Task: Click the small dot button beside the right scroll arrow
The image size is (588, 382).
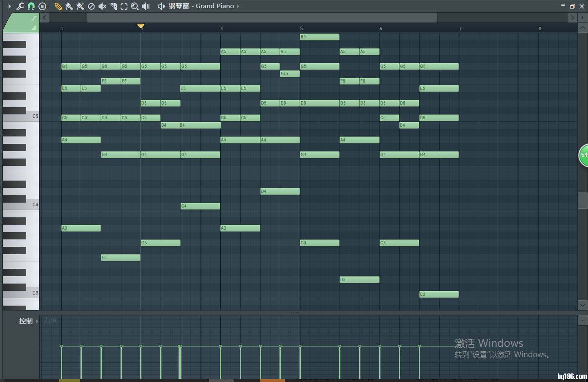Action: pyautogui.click(x=583, y=18)
